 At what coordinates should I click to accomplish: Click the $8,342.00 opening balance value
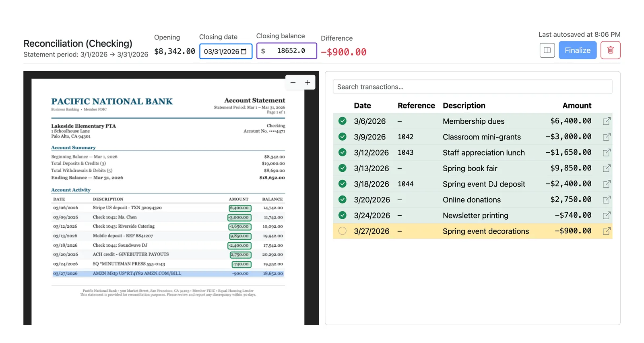coord(175,51)
